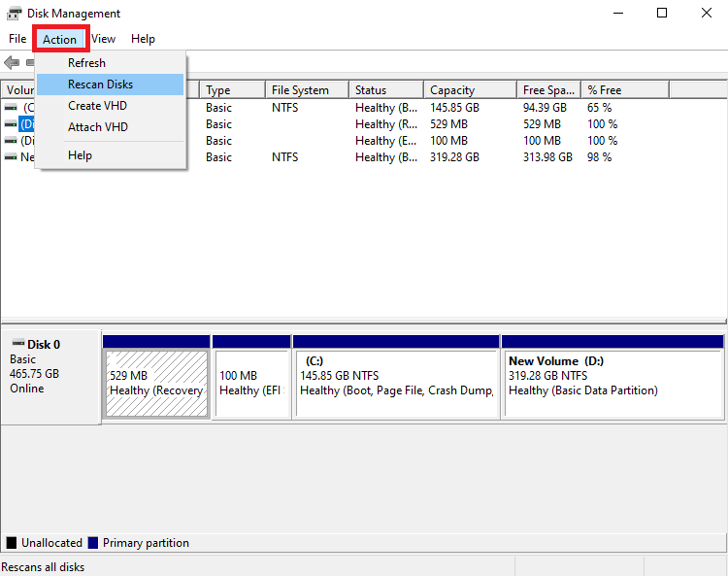
Task: Click the toolbar Back arrow icon
Action: coord(12,62)
